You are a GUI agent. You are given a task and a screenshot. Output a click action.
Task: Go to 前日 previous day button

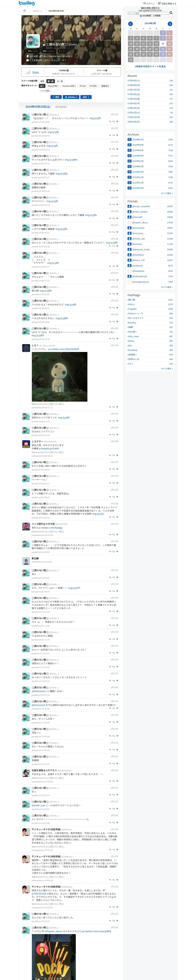point(86,97)
